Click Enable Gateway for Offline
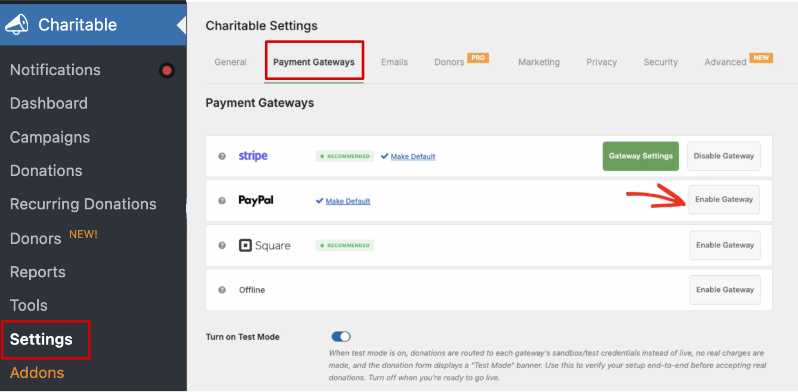This screenshot has width=798, height=392. pyautogui.click(x=725, y=290)
